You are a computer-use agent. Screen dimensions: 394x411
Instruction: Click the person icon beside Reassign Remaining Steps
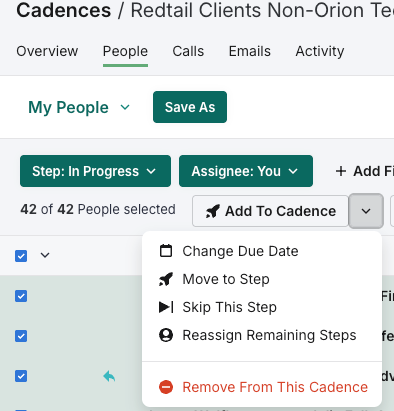click(x=166, y=335)
